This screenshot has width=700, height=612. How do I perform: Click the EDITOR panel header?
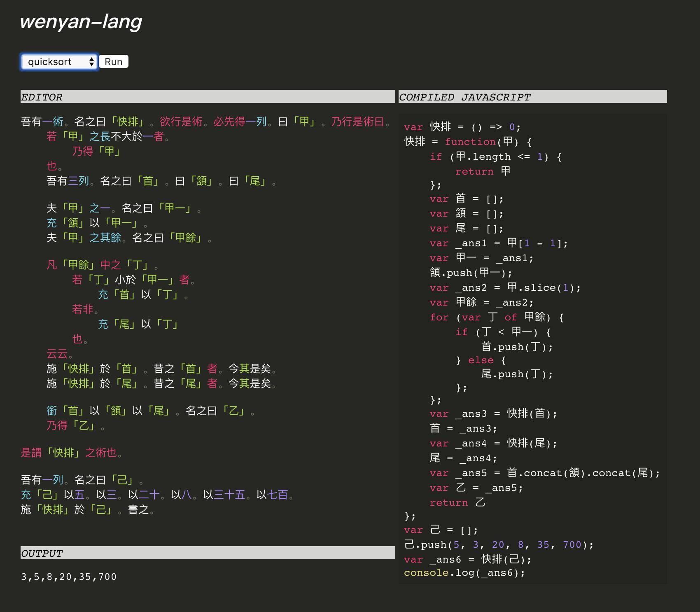(x=208, y=97)
